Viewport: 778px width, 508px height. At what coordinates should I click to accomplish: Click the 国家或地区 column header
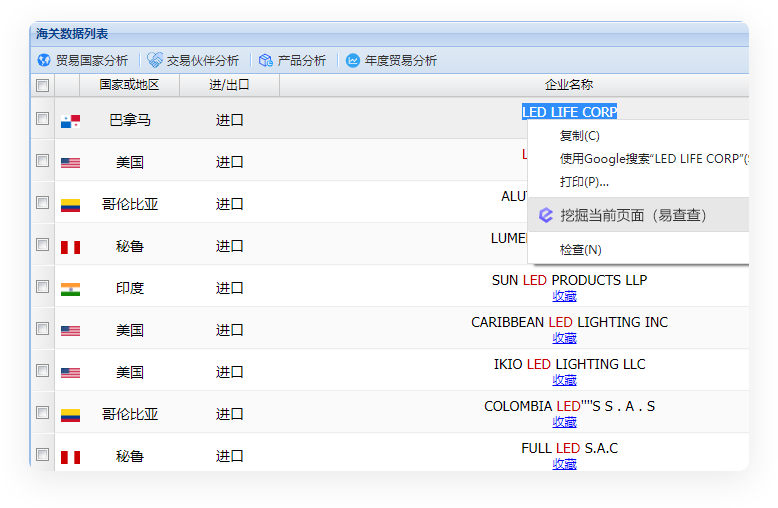click(129, 85)
